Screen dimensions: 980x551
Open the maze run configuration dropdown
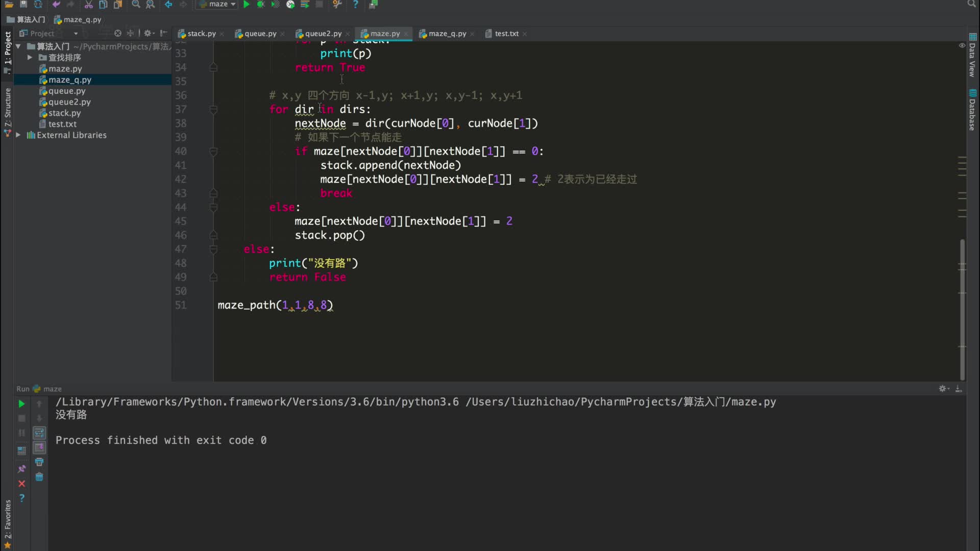[218, 4]
